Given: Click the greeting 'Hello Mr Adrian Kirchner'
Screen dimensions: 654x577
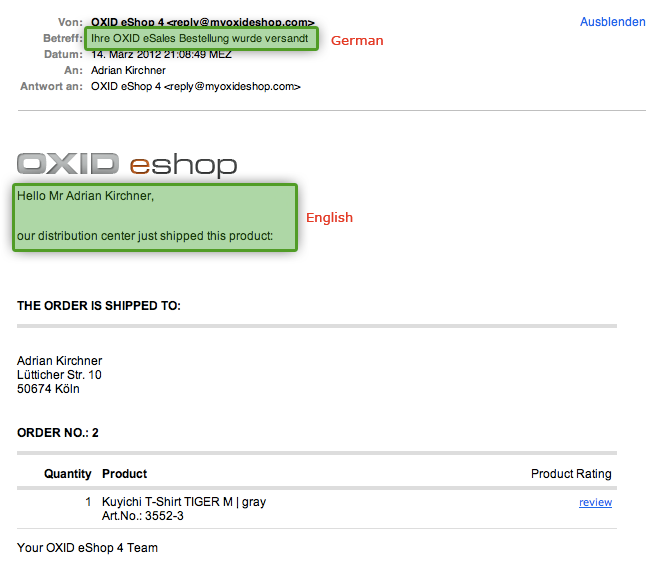Looking at the screenshot, I should point(86,196).
